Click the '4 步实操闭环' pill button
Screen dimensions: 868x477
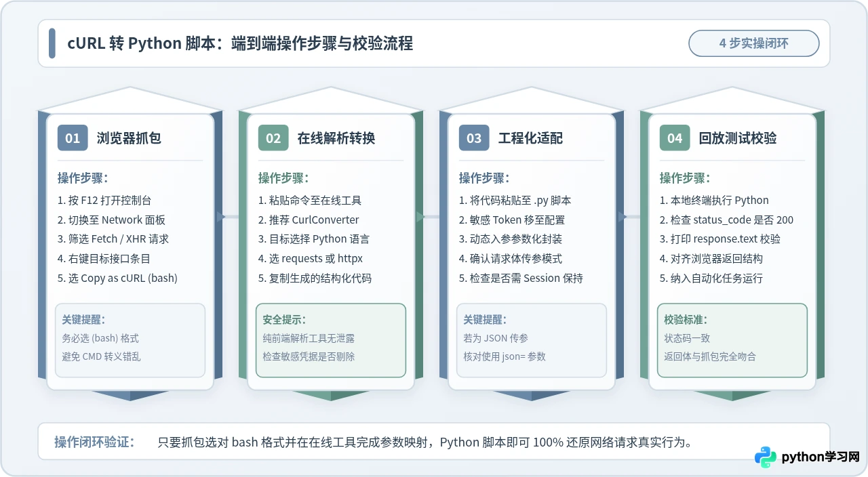tap(754, 43)
